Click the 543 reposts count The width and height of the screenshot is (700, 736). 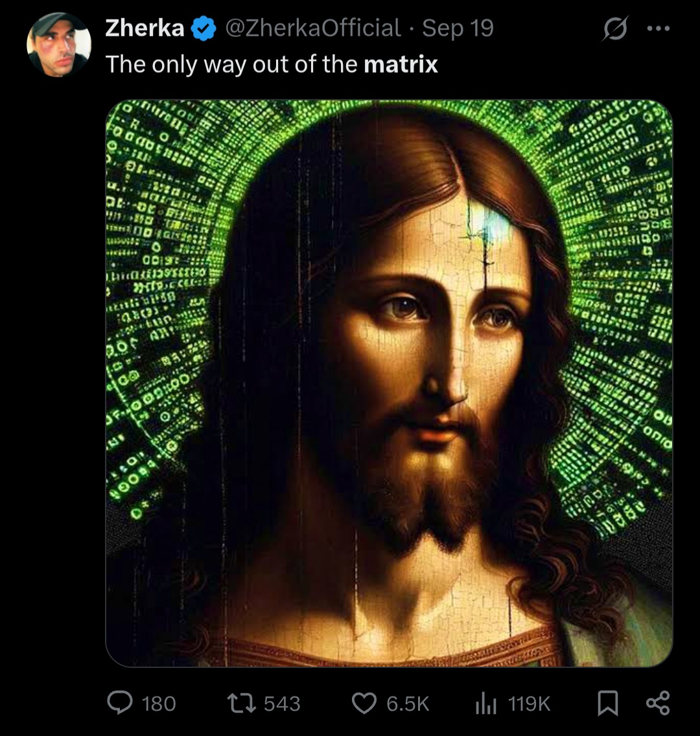[281, 704]
